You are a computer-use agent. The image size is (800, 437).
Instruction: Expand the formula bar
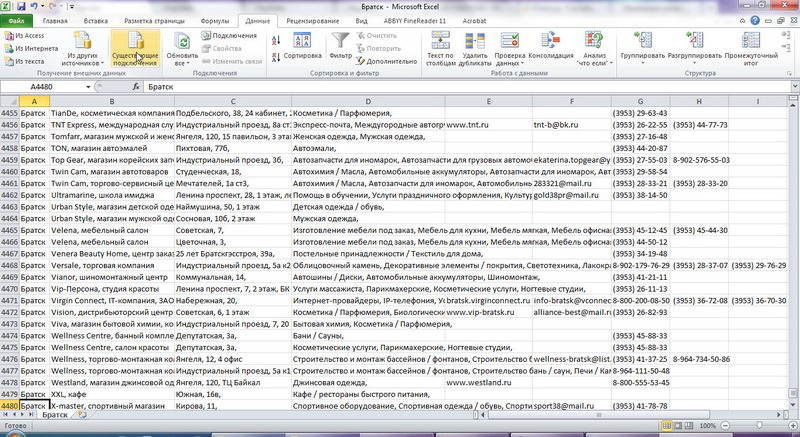coord(795,87)
